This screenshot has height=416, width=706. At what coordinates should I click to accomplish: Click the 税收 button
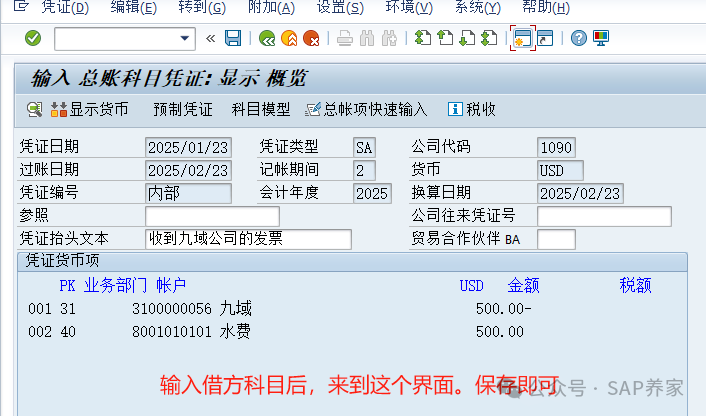point(471,109)
